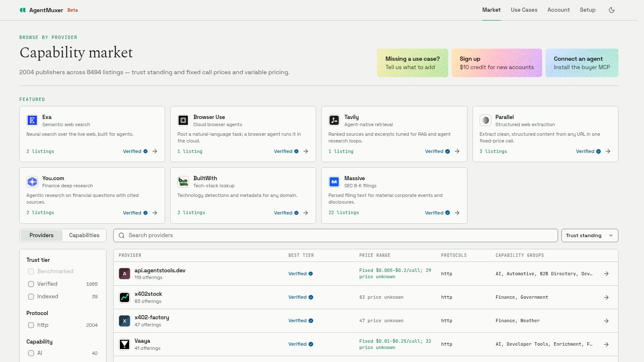Open Massive card arrow icon

[x=457, y=213]
